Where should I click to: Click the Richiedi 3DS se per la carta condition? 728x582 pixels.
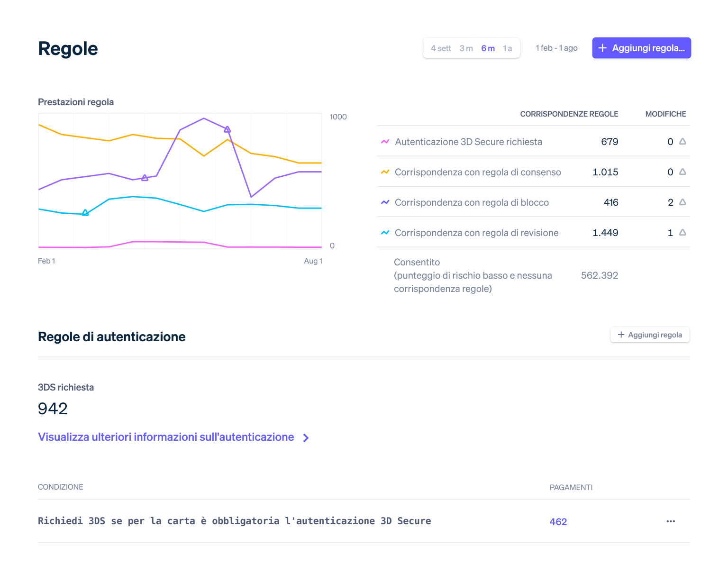click(235, 521)
